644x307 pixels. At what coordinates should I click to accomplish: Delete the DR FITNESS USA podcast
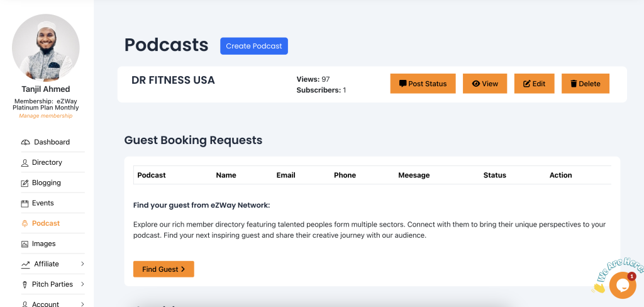pos(585,84)
